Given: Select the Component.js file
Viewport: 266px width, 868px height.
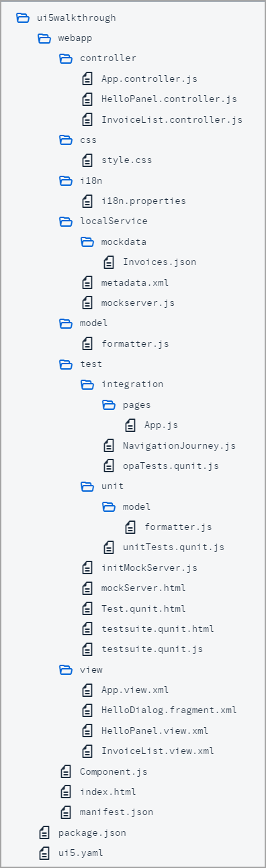Looking at the screenshot, I should [104, 771].
